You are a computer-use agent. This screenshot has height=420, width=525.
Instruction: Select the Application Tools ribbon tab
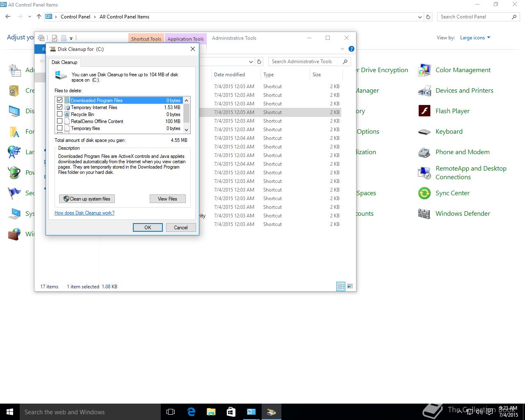[185, 39]
